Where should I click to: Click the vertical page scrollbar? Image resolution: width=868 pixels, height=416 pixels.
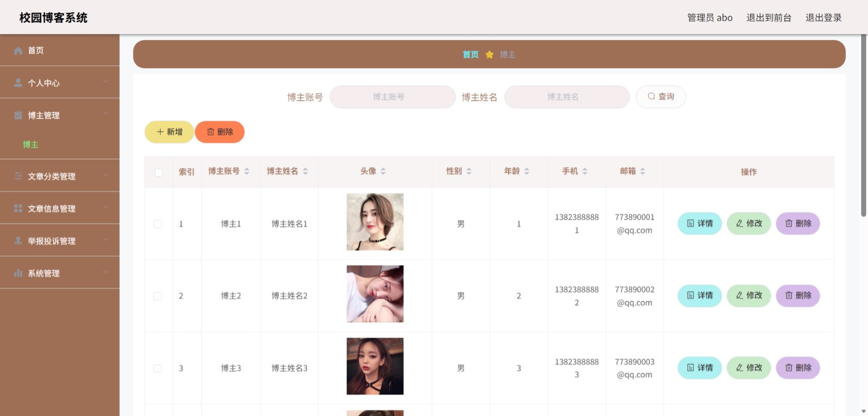pyautogui.click(x=863, y=126)
